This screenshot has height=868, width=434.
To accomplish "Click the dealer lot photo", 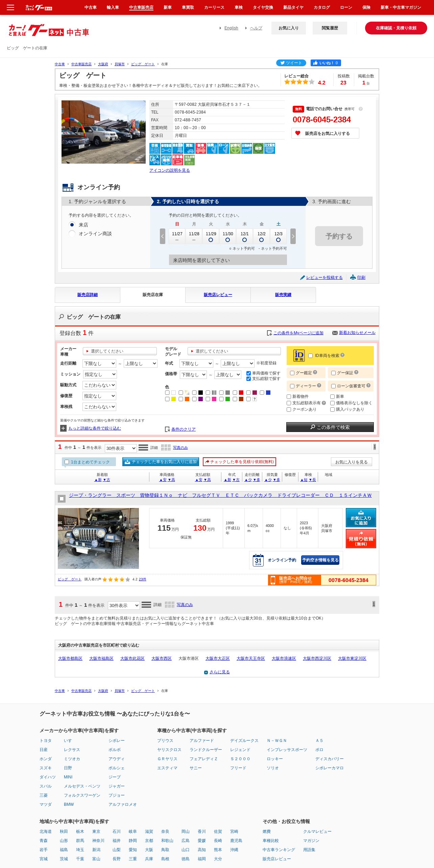I will (x=103, y=132).
